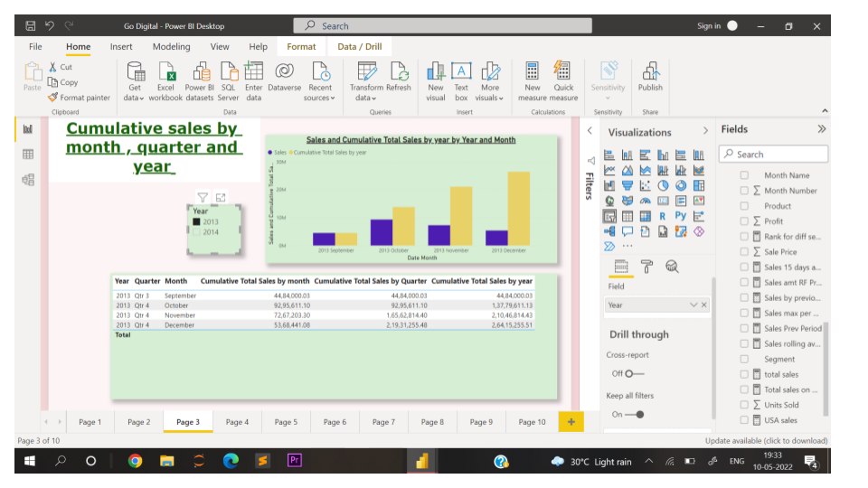Insert a Text box
Viewport: 868px width, 488px height.
(x=461, y=81)
